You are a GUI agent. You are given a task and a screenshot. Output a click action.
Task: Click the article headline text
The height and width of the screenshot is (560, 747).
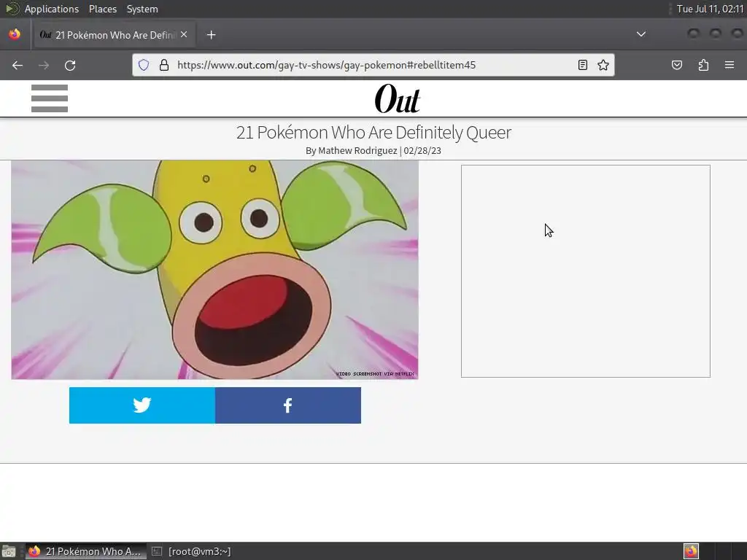click(373, 133)
